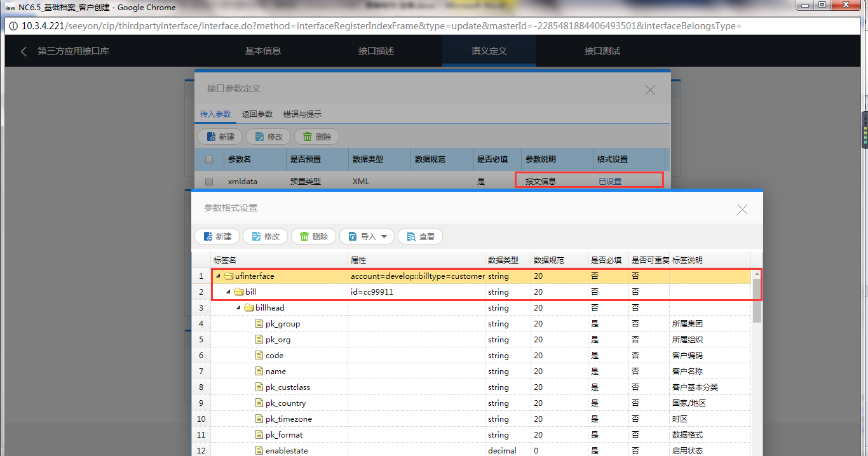Viewport: 868px width, 456px height.
Task: Close the 接口参数定义 dialog
Action: coord(650,90)
